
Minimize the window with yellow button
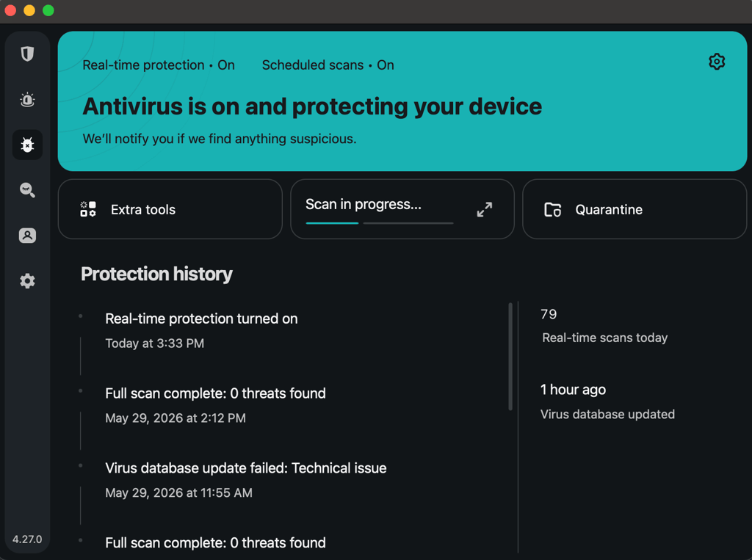click(x=29, y=10)
